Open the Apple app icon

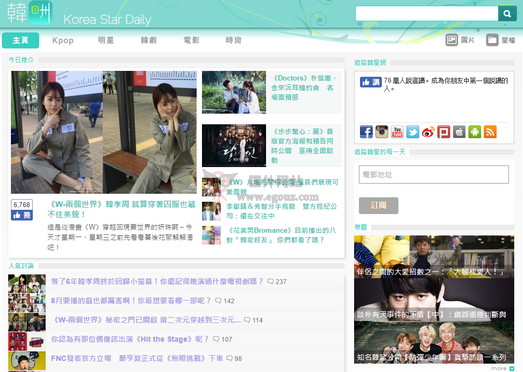459,132
